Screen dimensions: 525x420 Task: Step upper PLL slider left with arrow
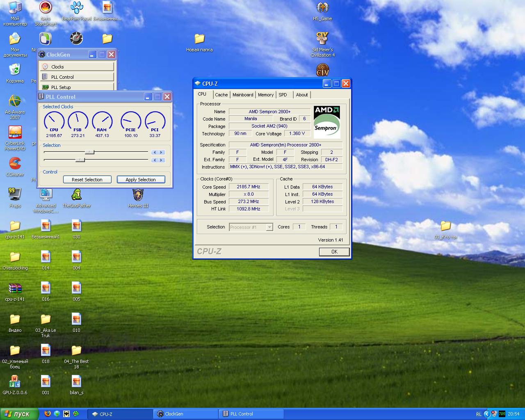click(x=154, y=152)
